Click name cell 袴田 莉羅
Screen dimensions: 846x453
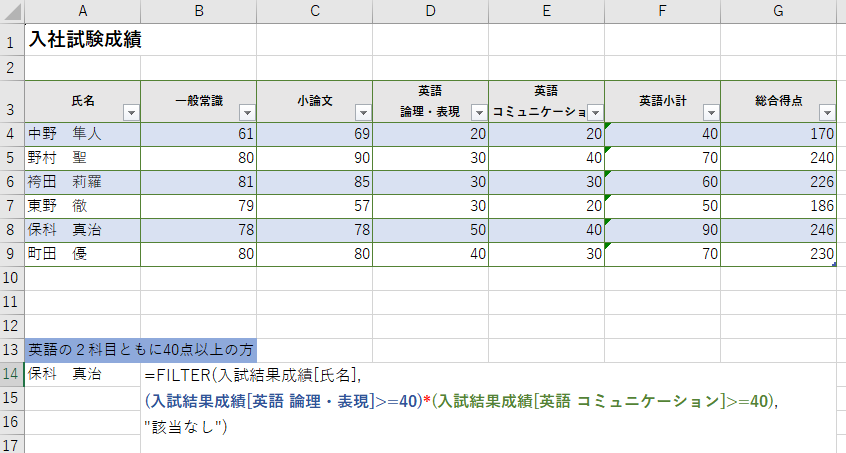pyautogui.click(x=83, y=182)
